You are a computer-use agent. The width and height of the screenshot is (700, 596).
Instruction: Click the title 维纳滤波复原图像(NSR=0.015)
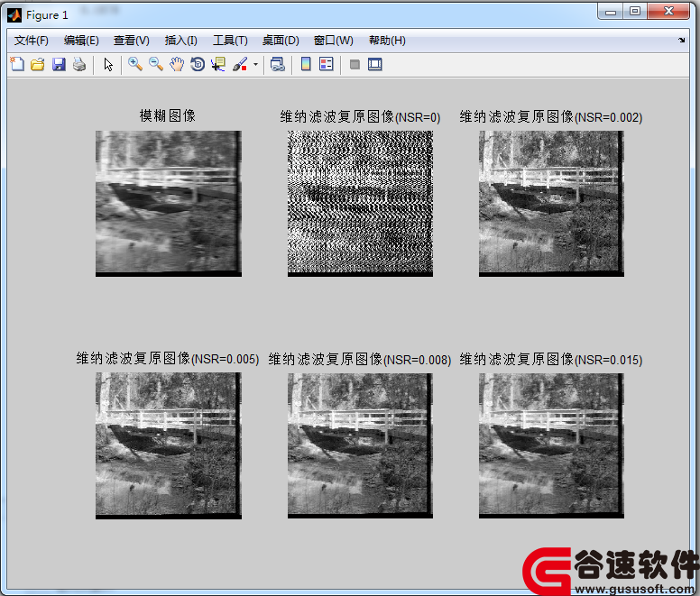pos(551,359)
